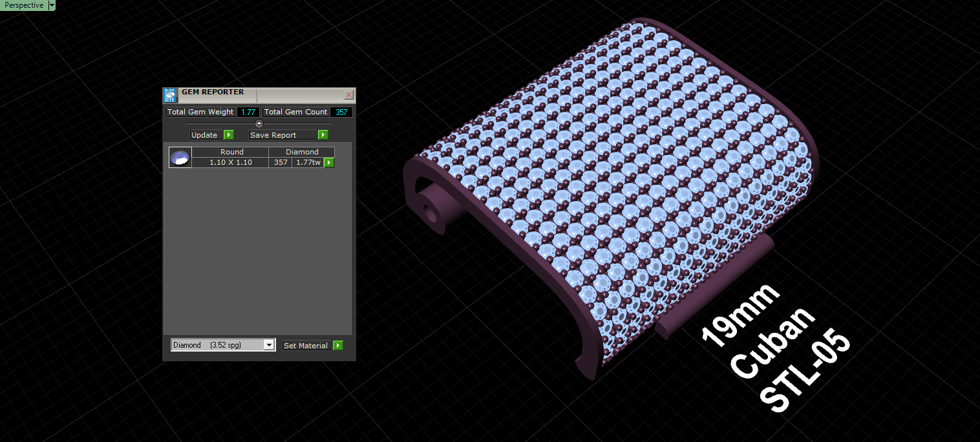This screenshot has width=980, height=442.
Task: Close the Gem Reporter panel
Action: (x=348, y=95)
